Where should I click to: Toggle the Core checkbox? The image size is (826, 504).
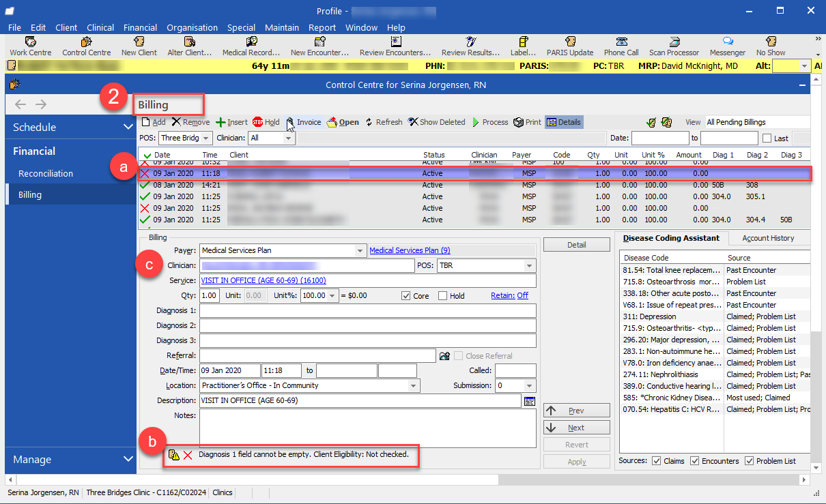pyautogui.click(x=406, y=296)
